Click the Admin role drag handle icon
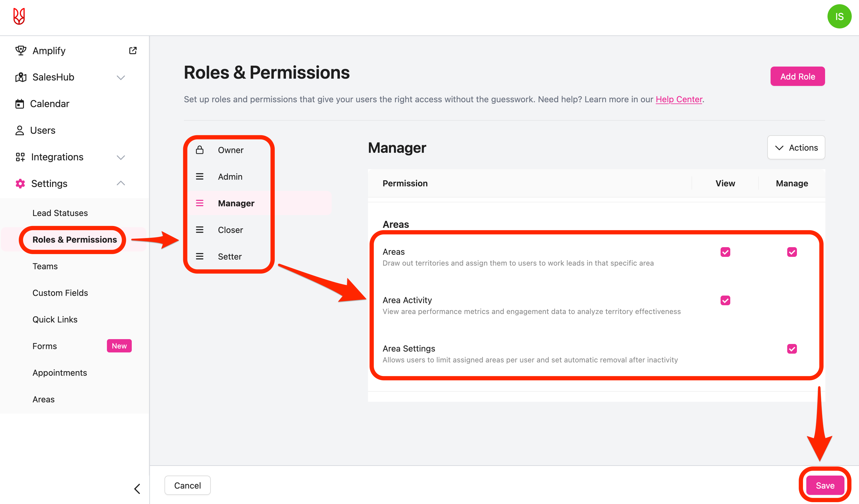The height and width of the screenshot is (504, 859). pos(200,176)
